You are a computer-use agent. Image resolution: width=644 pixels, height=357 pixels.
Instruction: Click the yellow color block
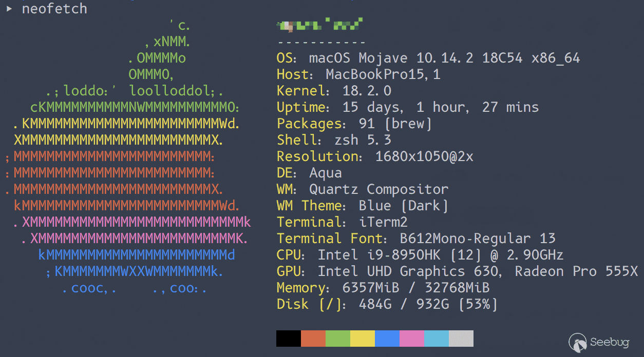coord(363,339)
